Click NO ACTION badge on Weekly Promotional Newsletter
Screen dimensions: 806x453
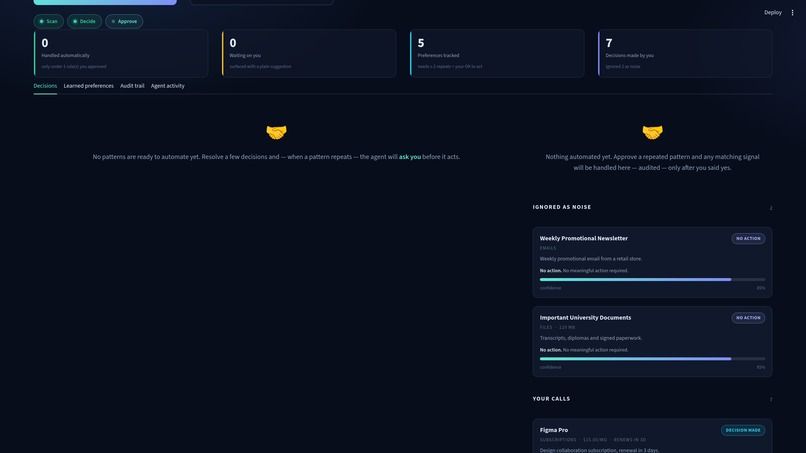tap(748, 239)
